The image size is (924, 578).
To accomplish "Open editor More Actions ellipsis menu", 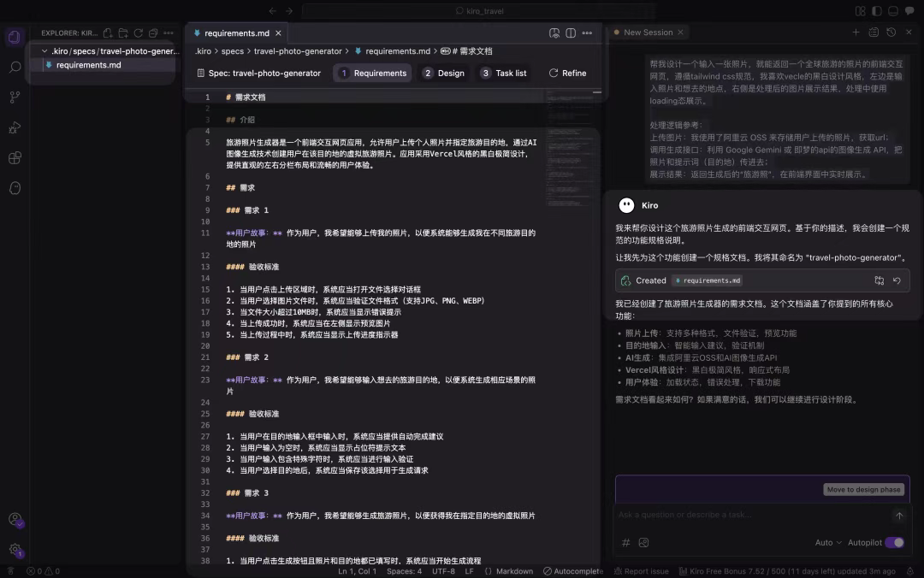I will [587, 33].
